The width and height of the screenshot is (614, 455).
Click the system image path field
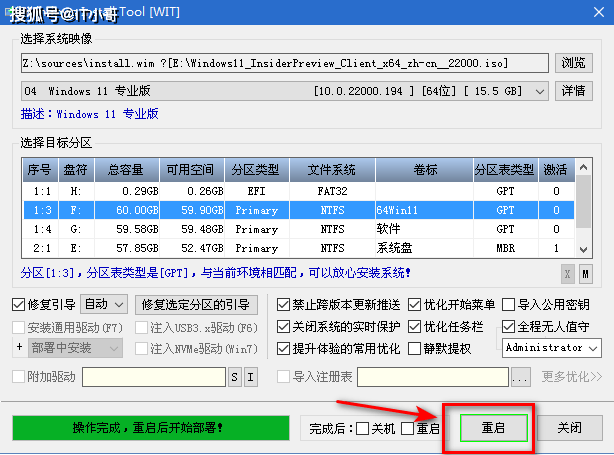click(x=285, y=63)
